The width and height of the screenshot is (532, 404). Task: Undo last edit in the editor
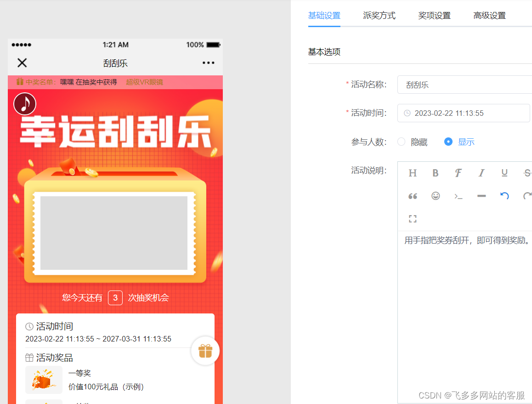click(x=504, y=196)
